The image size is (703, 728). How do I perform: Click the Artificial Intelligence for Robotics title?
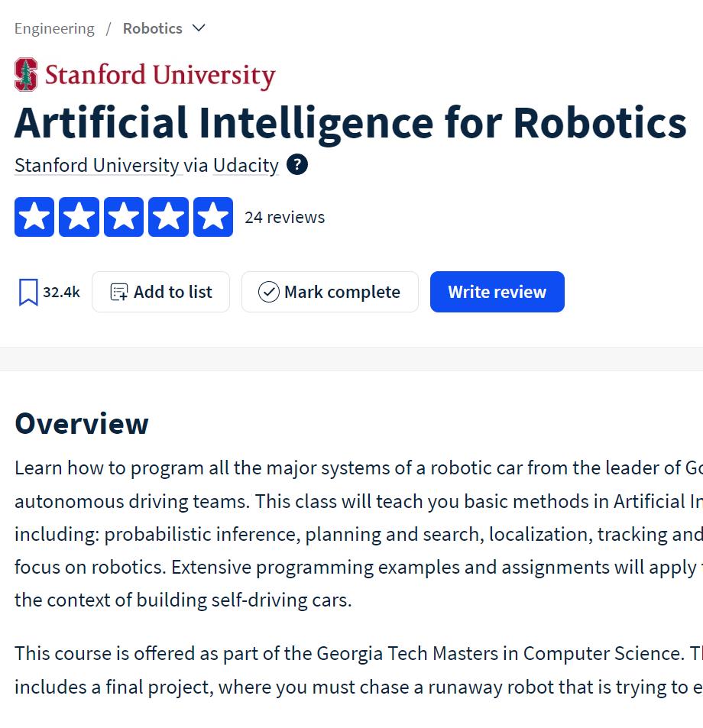click(x=350, y=122)
